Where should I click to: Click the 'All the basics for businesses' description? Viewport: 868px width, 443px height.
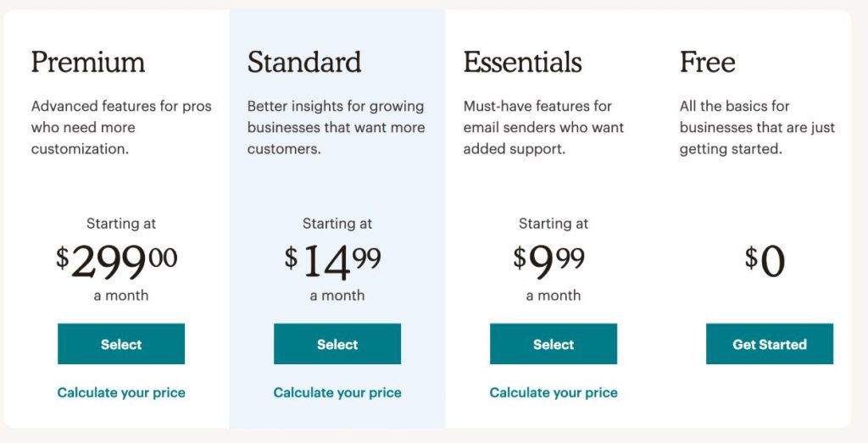pos(757,127)
